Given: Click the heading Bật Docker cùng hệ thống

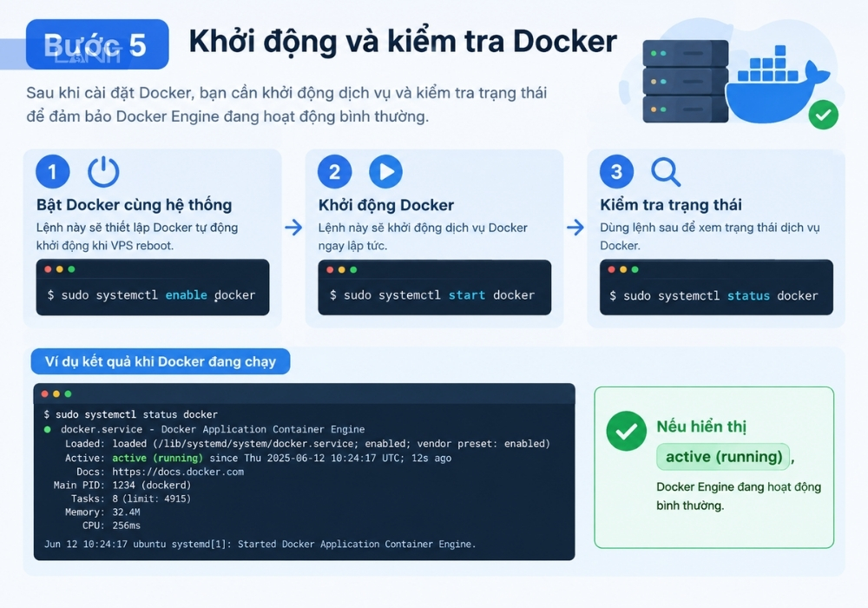Looking at the screenshot, I should (134, 205).
